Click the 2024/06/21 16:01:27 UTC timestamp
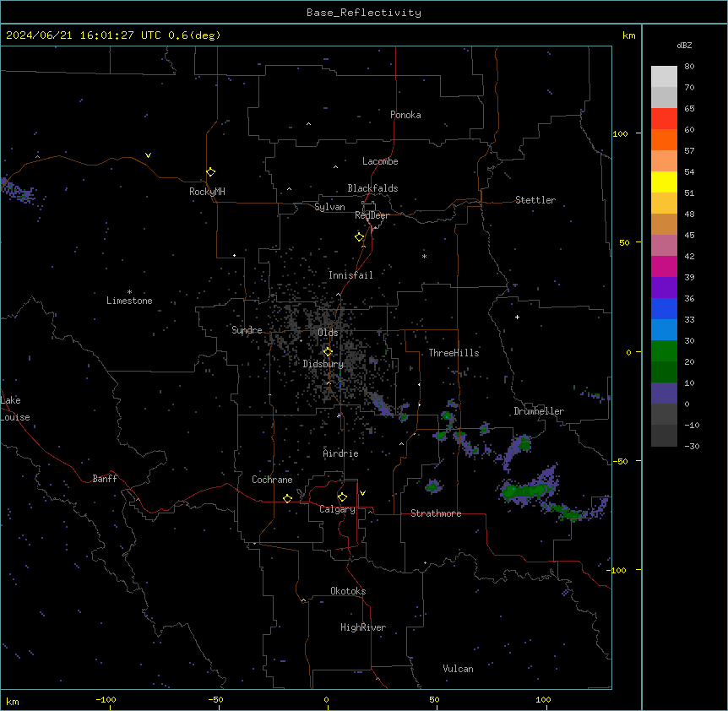Image resolution: width=728 pixels, height=711 pixels. click(x=84, y=35)
